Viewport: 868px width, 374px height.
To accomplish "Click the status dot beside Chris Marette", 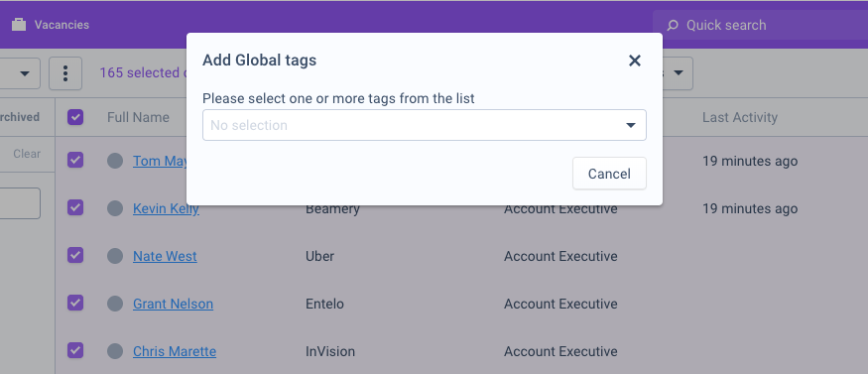I will pyautogui.click(x=115, y=351).
